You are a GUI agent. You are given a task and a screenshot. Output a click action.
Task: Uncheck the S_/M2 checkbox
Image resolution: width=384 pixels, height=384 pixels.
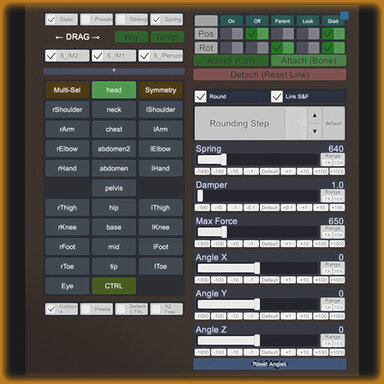tap(67, 56)
